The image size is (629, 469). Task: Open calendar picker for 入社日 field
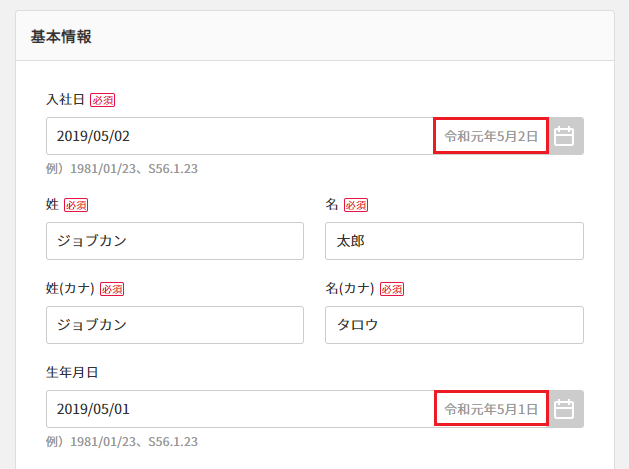point(566,136)
